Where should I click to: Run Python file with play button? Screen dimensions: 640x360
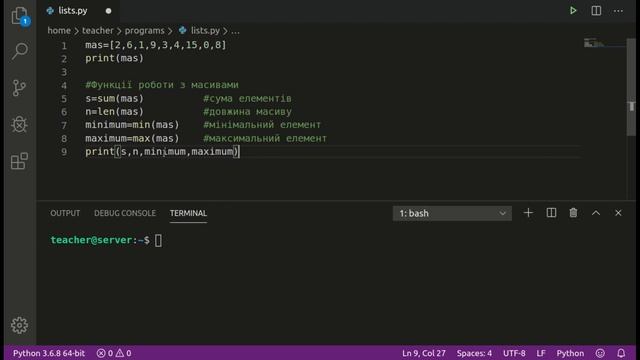573,11
